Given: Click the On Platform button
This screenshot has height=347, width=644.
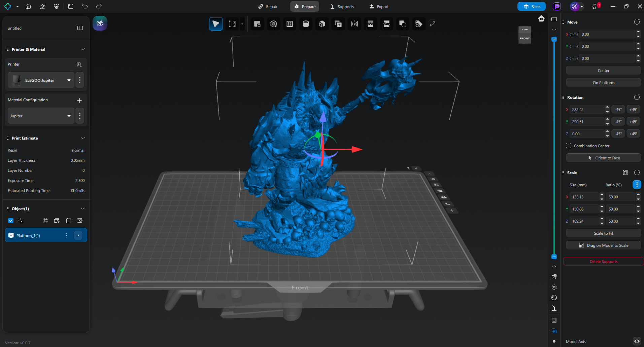Looking at the screenshot, I should [603, 83].
